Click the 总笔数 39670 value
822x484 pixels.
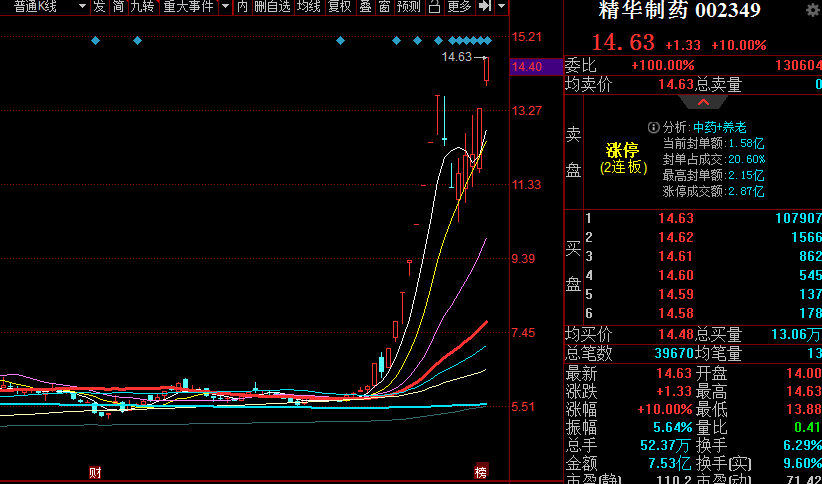pos(674,353)
